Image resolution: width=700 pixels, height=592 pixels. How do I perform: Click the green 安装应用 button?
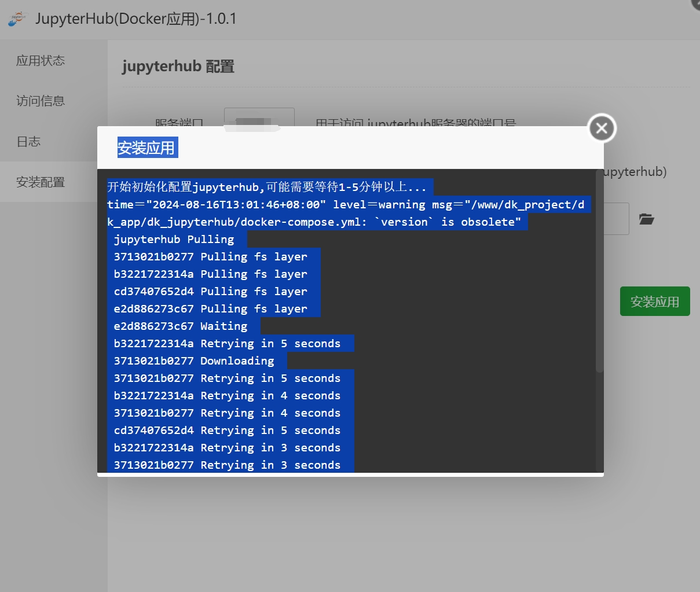(655, 301)
